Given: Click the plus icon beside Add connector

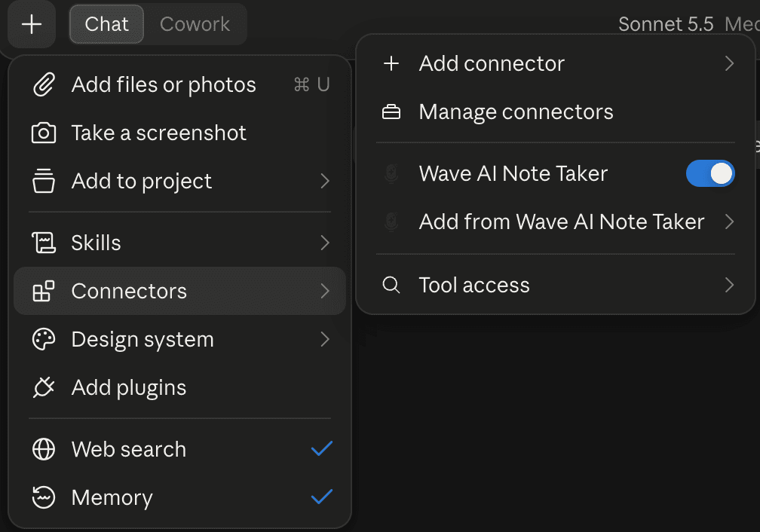Looking at the screenshot, I should pos(391,63).
